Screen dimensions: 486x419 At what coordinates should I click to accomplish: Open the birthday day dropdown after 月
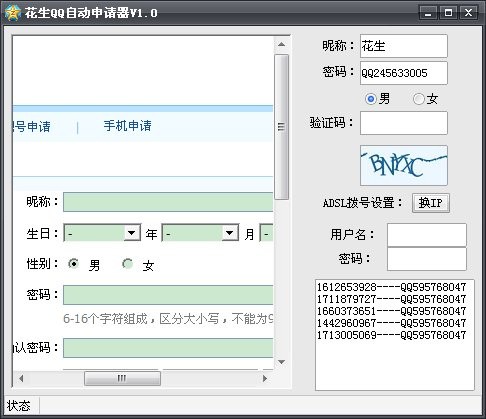pos(267,233)
